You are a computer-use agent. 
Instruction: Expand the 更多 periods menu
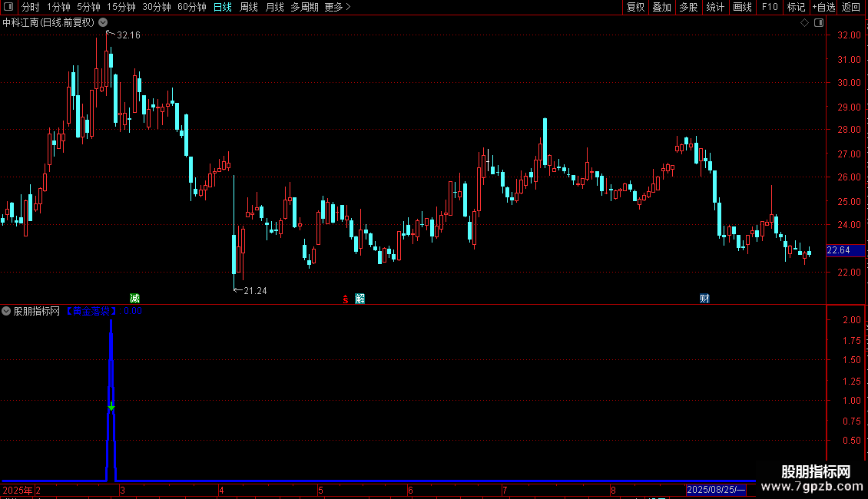[337, 7]
